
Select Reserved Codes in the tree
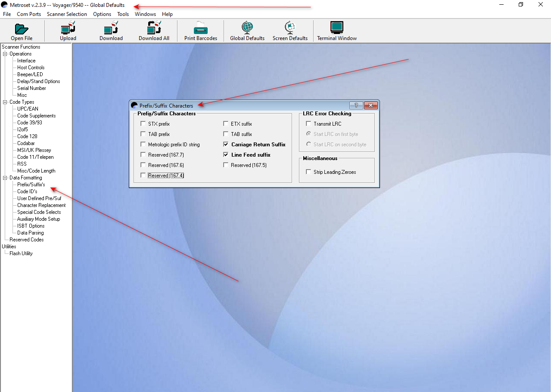[27, 240]
